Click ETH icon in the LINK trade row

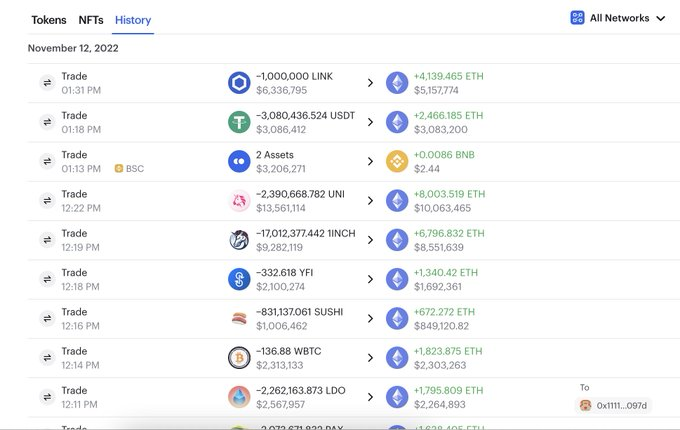[397, 83]
